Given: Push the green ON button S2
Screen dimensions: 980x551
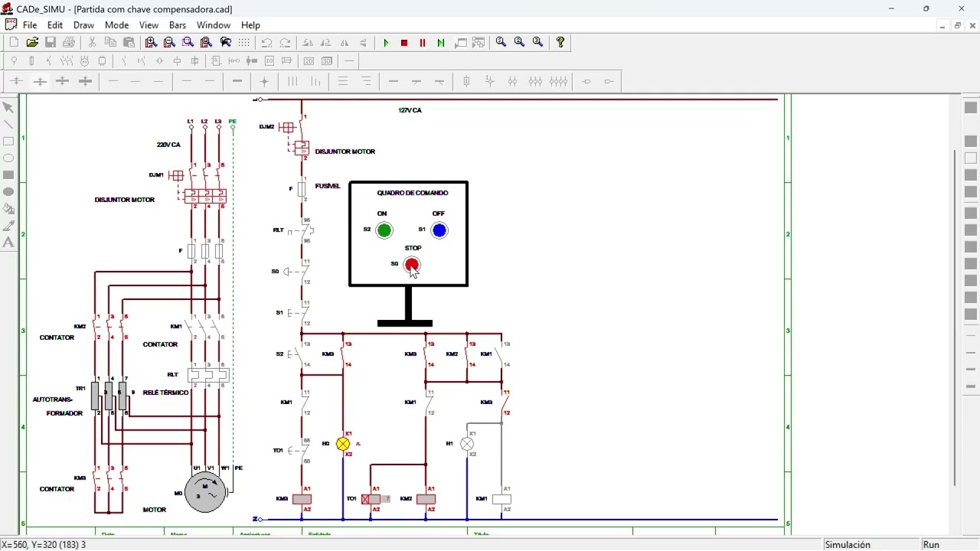Looking at the screenshot, I should (385, 230).
